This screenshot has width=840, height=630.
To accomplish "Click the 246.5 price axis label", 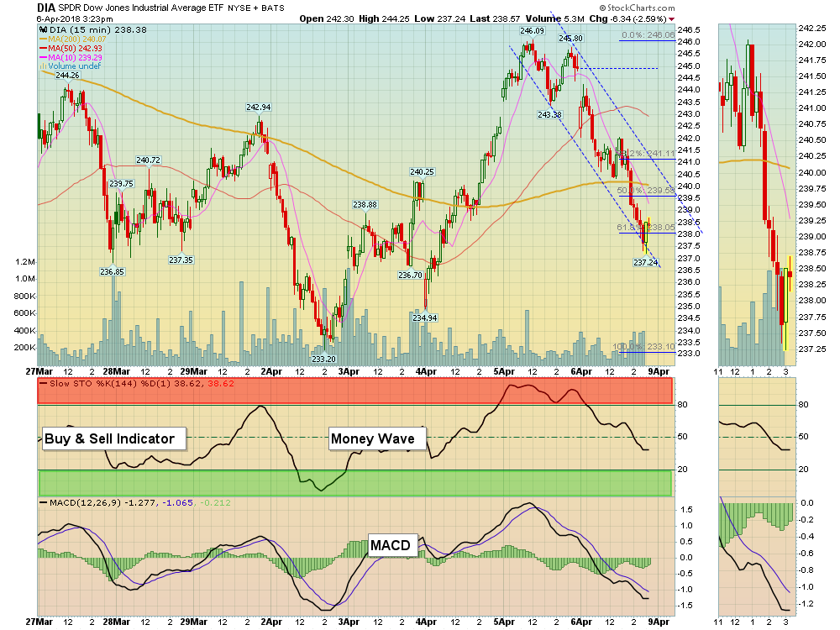I will [x=689, y=30].
